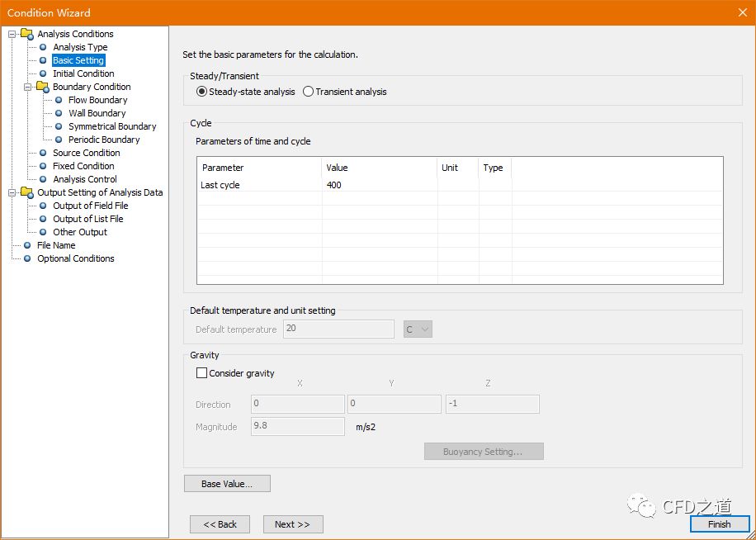Open the Wall Boundary page
The height and width of the screenshot is (540, 756).
(x=97, y=113)
